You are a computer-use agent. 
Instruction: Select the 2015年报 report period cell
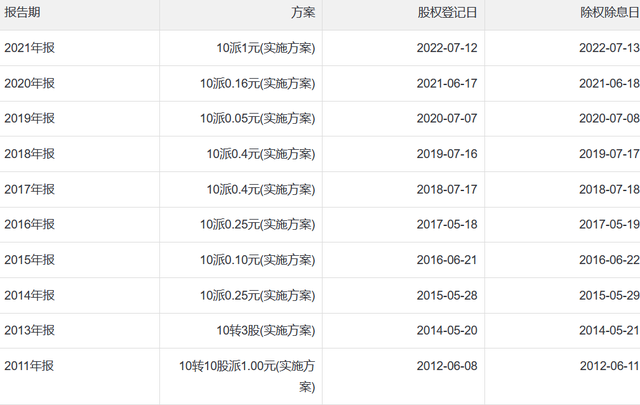click(30, 260)
